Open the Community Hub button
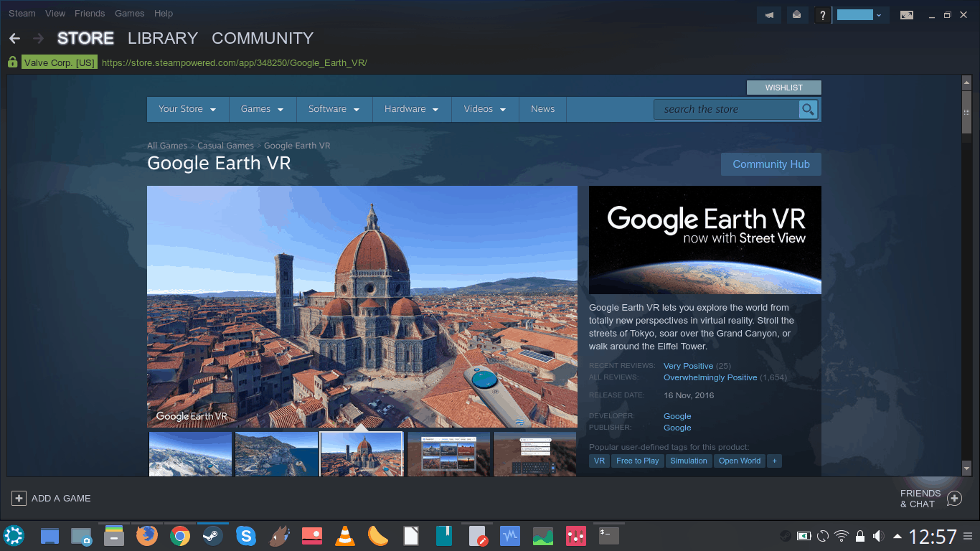The image size is (980, 551). (771, 164)
